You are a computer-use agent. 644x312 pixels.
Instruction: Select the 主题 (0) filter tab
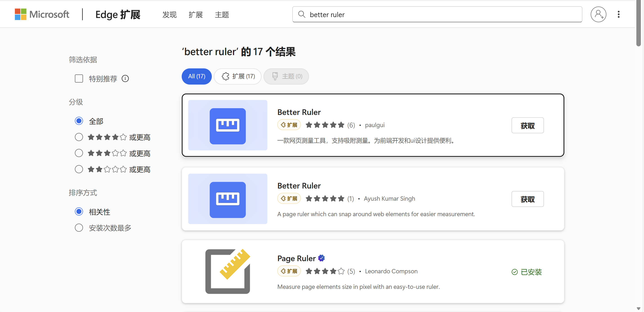coord(286,76)
